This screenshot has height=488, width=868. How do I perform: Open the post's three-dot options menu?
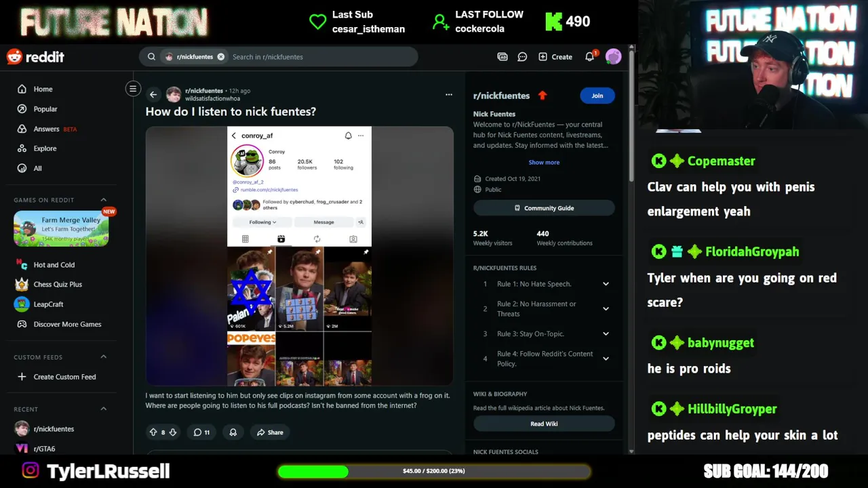point(449,95)
